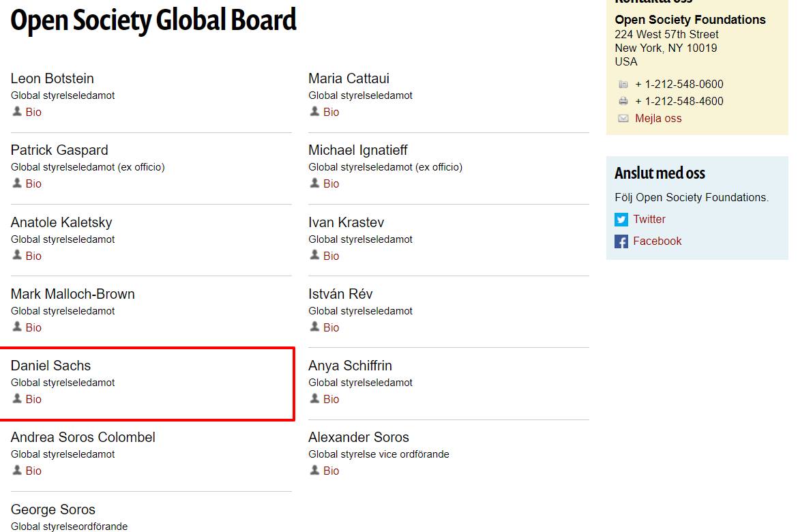Click the Twitter bird icon

621,220
